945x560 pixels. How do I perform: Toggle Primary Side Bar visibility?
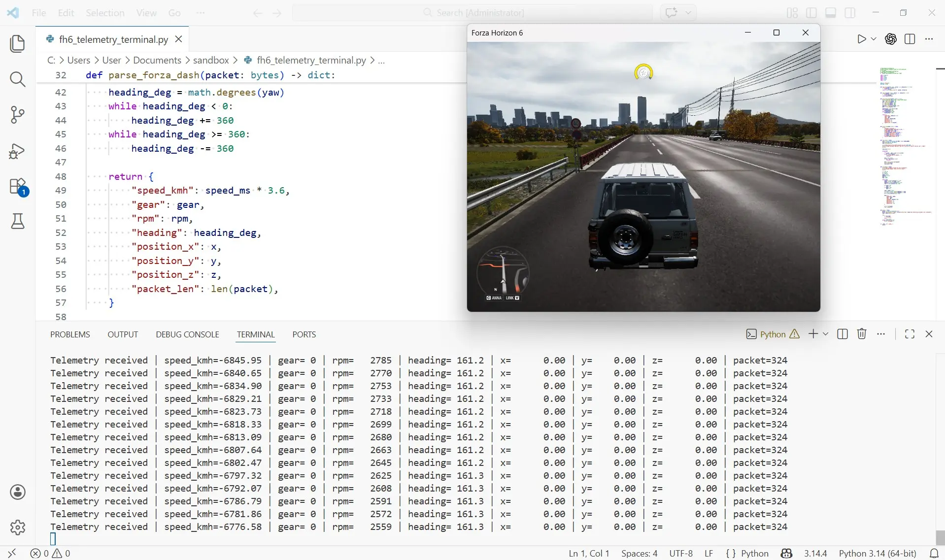811,13
